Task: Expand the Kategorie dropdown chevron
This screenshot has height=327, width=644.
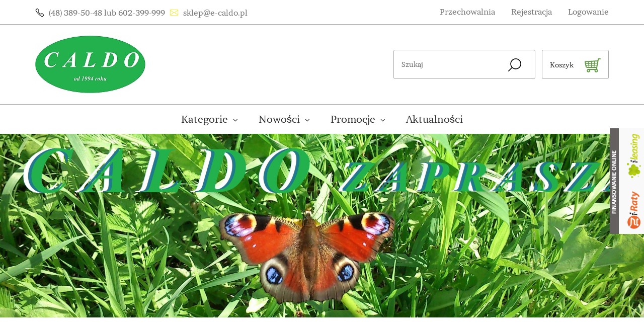Action: (235, 120)
